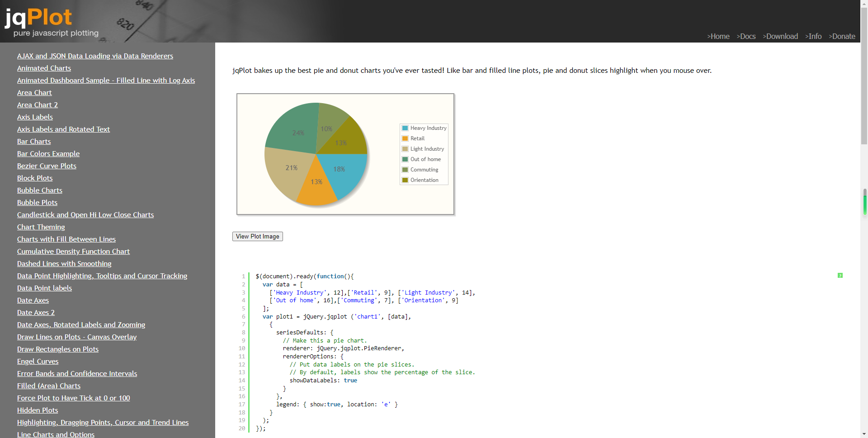
Task: Open Draw Lines on Plots link
Action: tap(77, 337)
